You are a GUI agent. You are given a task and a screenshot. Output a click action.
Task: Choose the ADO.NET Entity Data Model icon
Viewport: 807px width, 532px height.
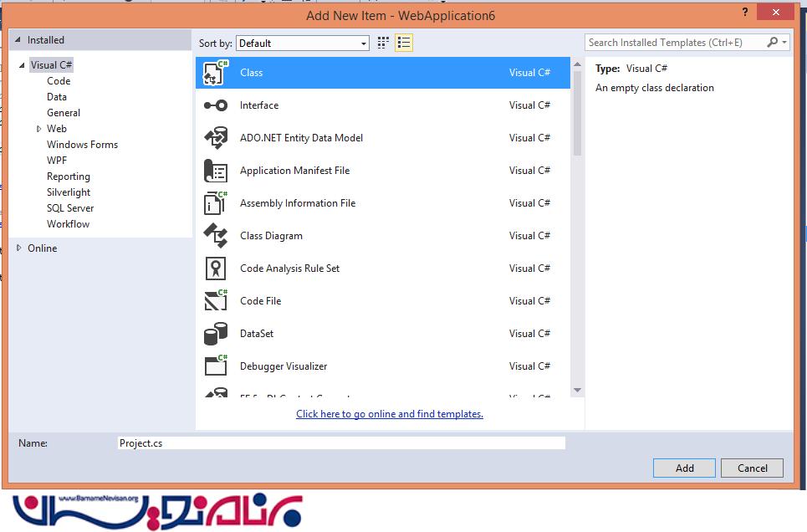(x=216, y=138)
